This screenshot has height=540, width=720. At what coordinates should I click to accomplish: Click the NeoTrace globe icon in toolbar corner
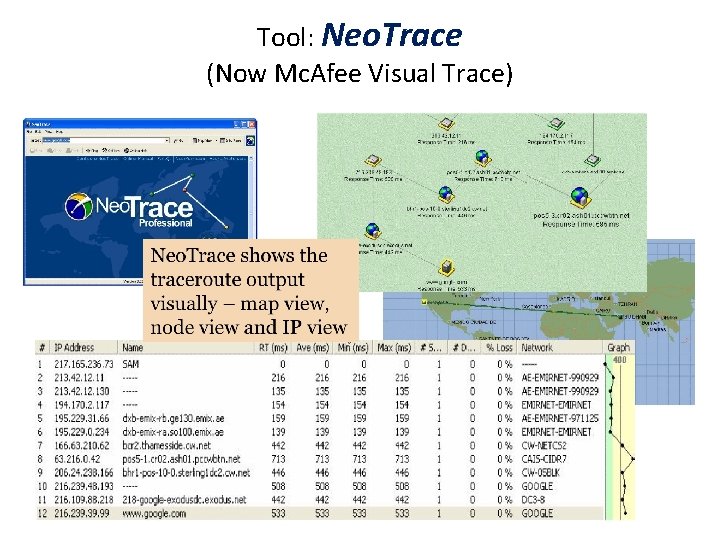click(x=250, y=141)
